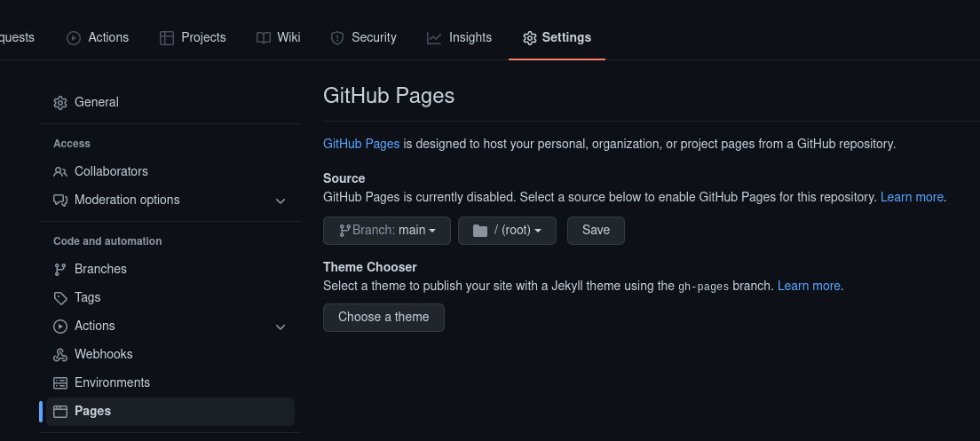Viewport: 980px width, 441px height.
Task: Click the Code and automation section label
Action: 107,241
